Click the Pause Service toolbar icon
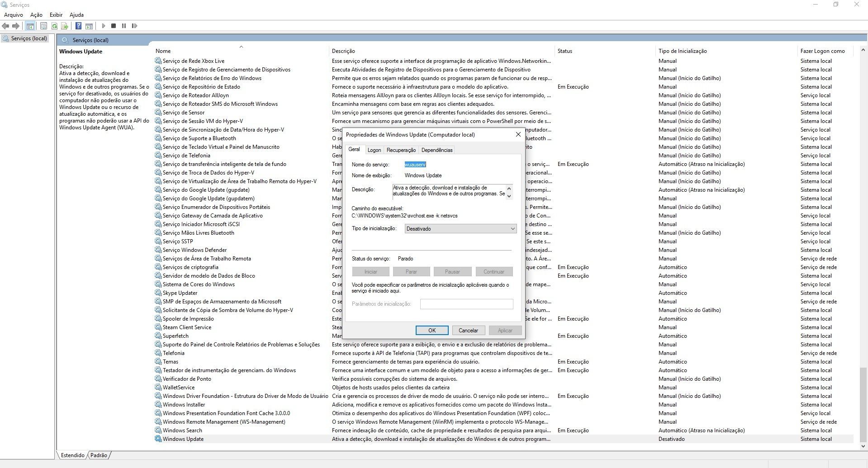Viewport: 868px width, 468px height. pos(124,26)
